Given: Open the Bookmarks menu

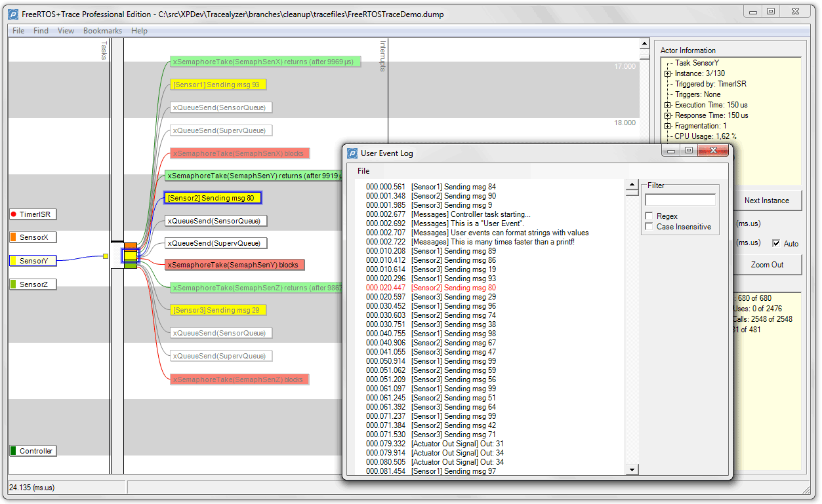Looking at the screenshot, I should (x=102, y=31).
